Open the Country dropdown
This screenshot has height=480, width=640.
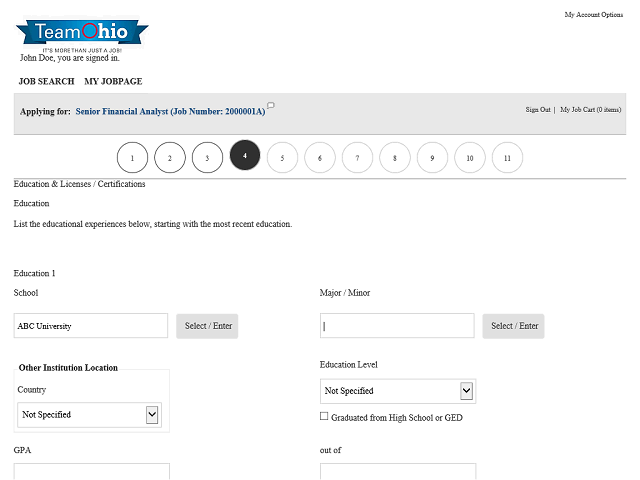click(x=89, y=415)
